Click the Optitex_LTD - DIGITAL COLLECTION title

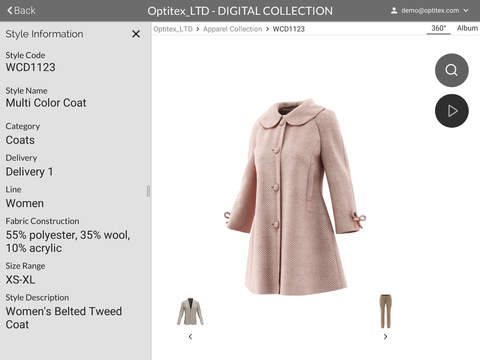[240, 11]
